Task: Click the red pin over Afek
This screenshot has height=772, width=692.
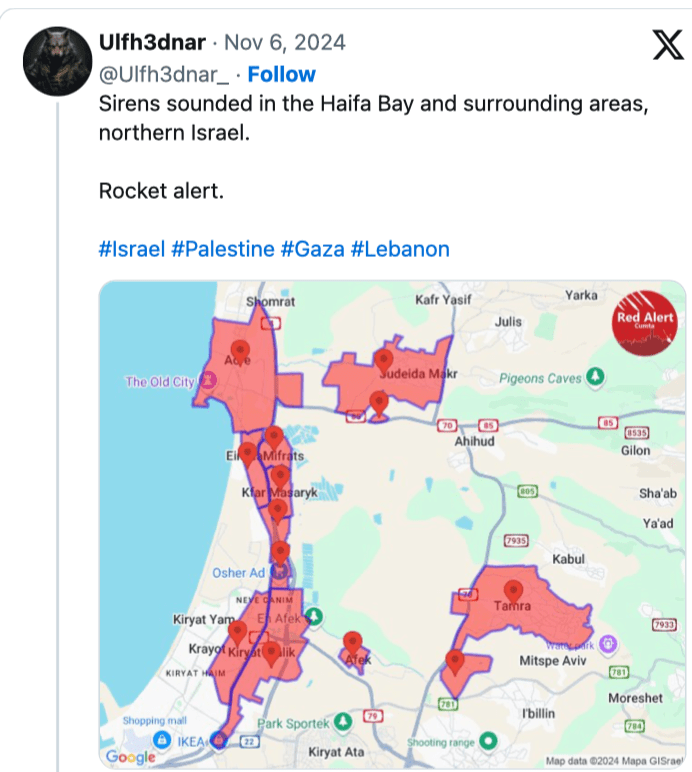Action: [352, 642]
